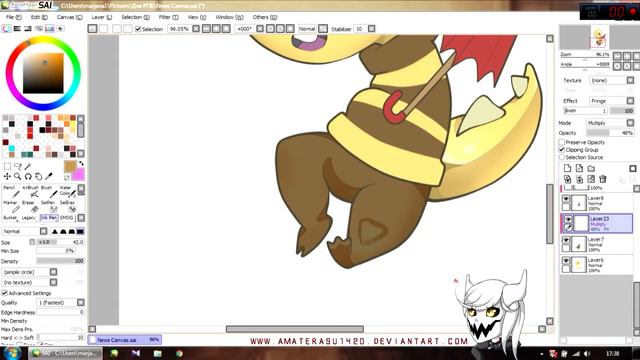Open the Stabilizer value dropdown
Image resolution: width=640 pixels, height=360 pixels.
tap(371, 29)
